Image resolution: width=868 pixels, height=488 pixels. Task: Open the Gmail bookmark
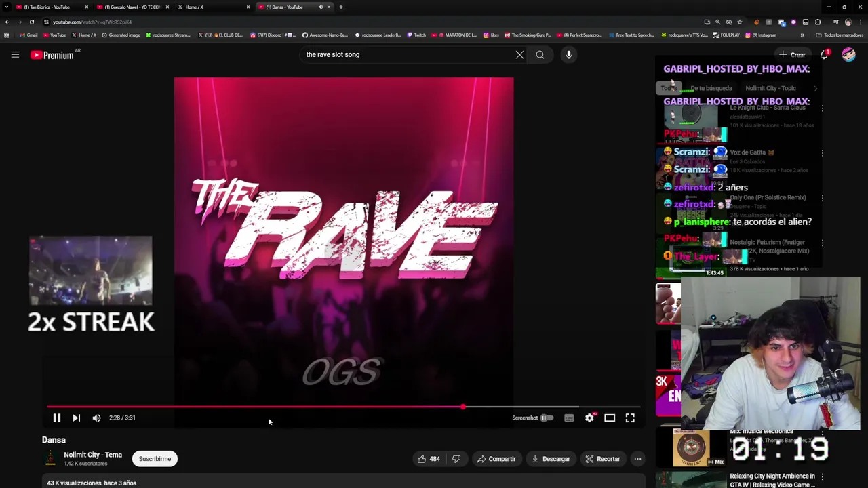29,35
